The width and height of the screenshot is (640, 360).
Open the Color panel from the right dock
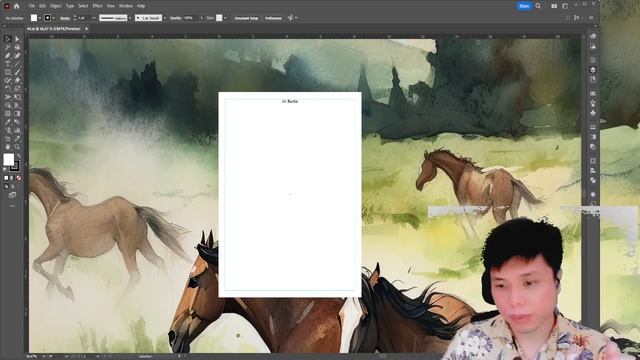pyautogui.click(x=593, y=36)
